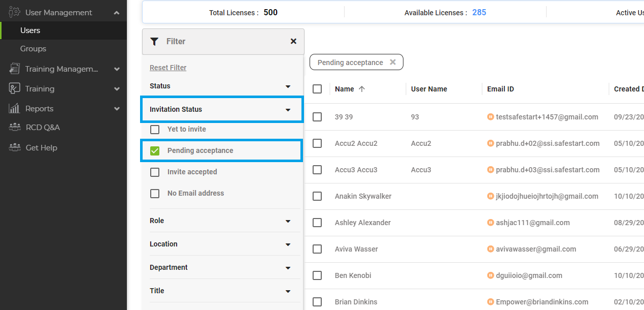
Task: Expand the Location filter dropdown
Action: pyautogui.click(x=288, y=244)
